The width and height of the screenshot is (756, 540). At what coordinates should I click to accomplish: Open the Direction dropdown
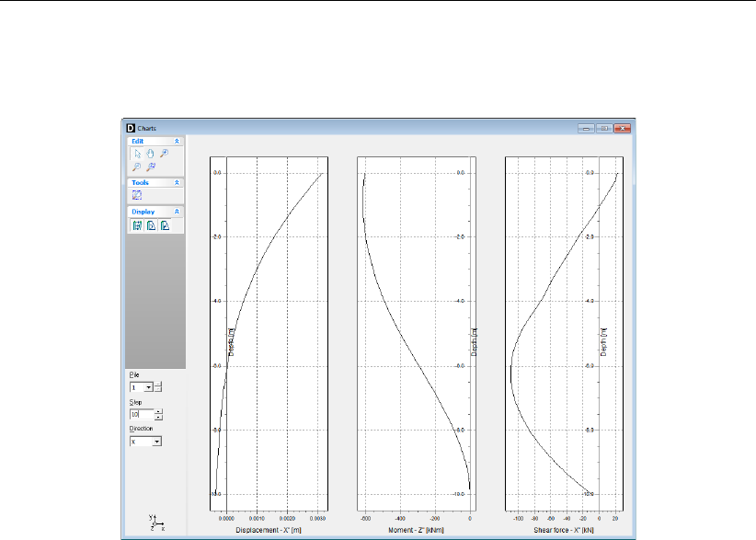click(156, 442)
